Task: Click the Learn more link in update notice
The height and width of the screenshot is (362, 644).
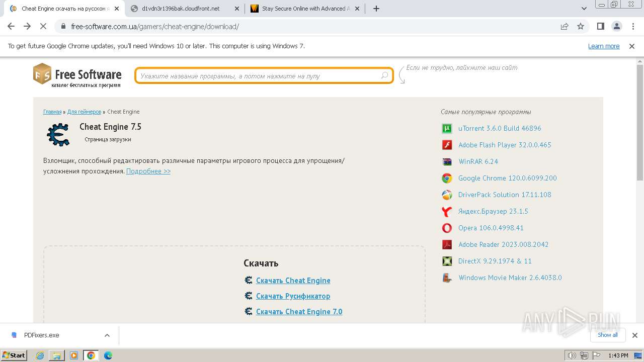Action: 604,46
